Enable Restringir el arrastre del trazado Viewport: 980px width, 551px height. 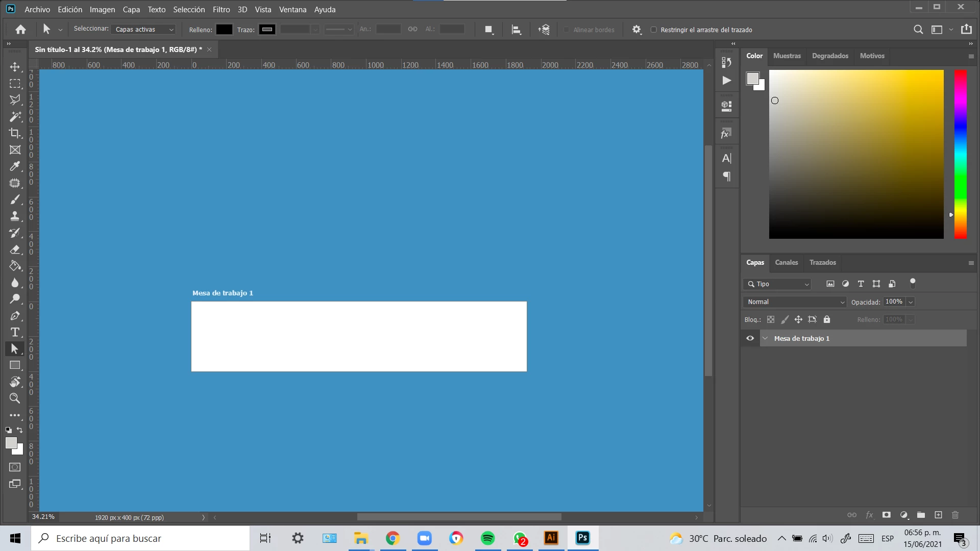tap(653, 30)
